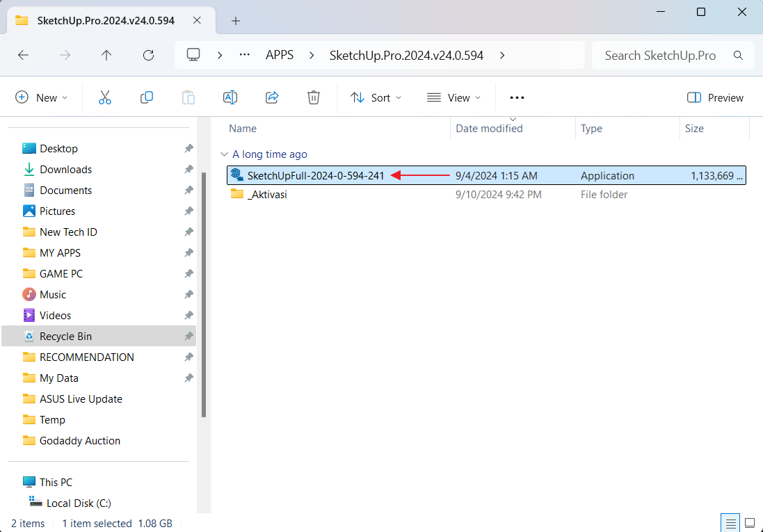The width and height of the screenshot is (763, 532).
Task: Sort by the Name column header
Action: click(243, 128)
